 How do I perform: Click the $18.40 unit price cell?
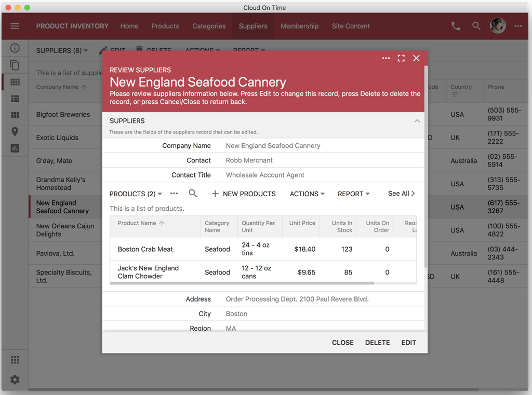pyautogui.click(x=304, y=249)
